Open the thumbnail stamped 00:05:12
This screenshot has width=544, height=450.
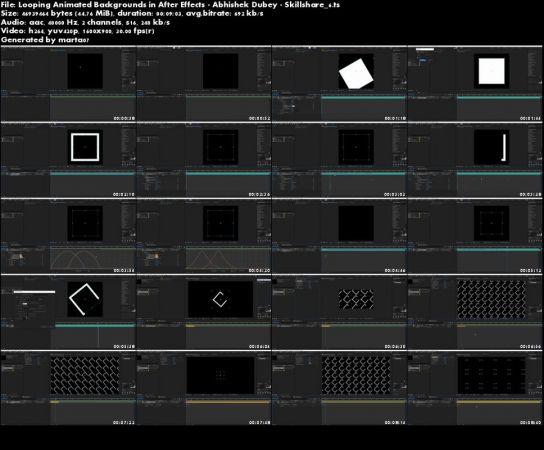click(475, 236)
